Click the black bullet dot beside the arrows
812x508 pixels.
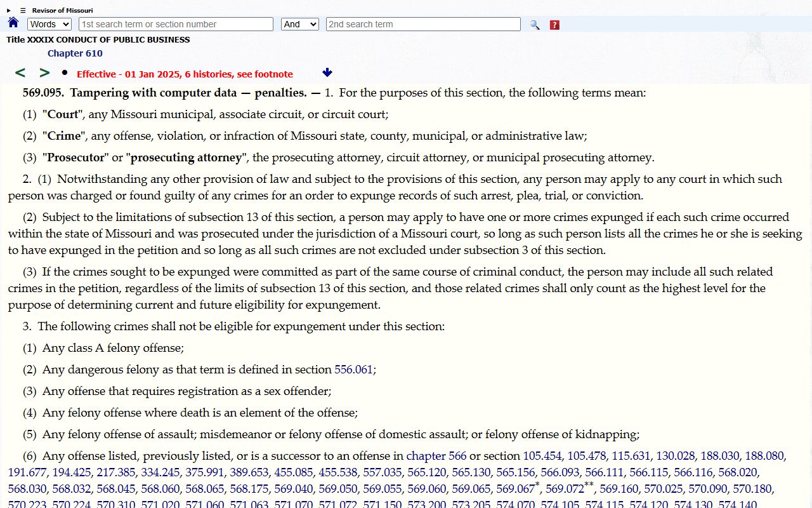[x=64, y=72]
